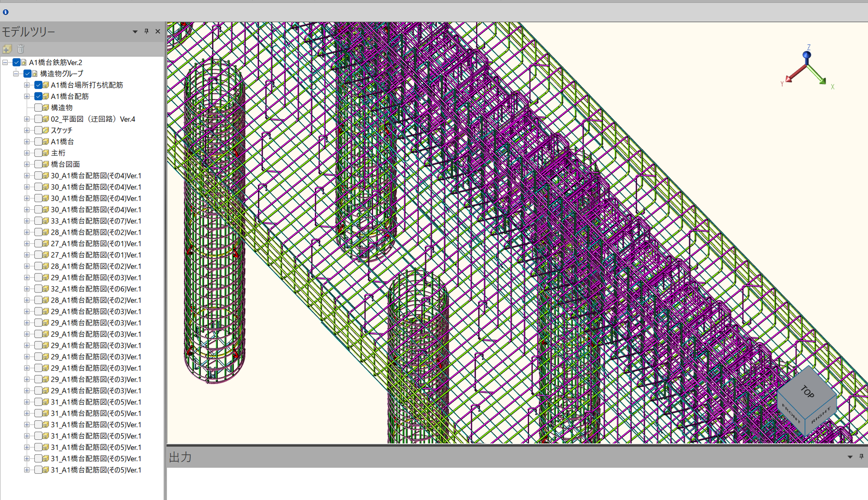Open the モデルツリー panel options dropdown arrow
Image resolution: width=868 pixels, height=500 pixels.
click(135, 32)
